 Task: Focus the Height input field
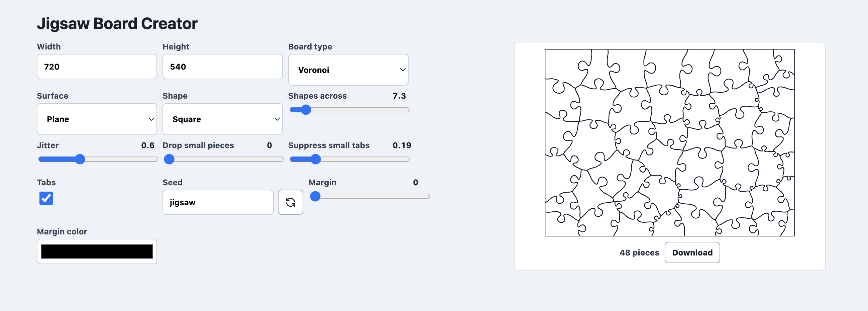tap(222, 66)
